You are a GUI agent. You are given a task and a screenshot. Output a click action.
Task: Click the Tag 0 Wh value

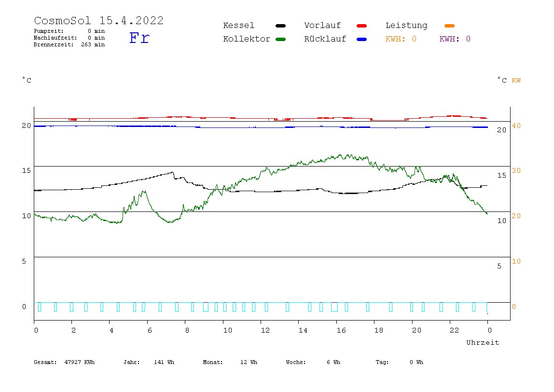point(399,362)
